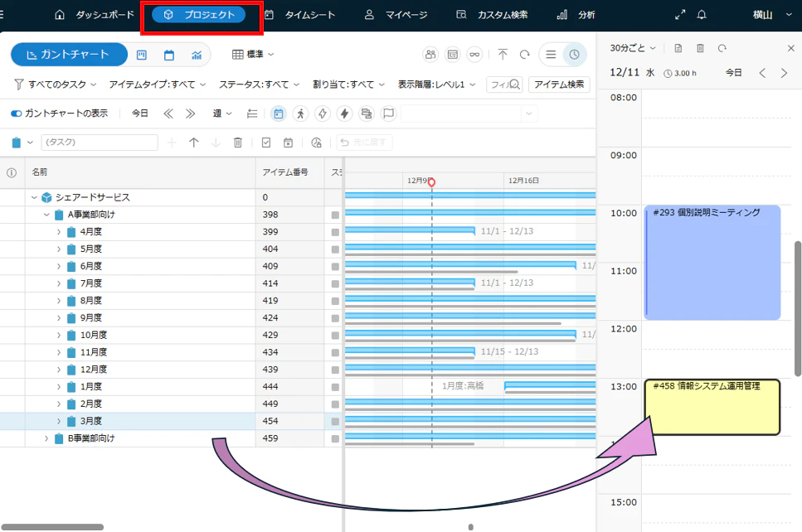Viewport: 802px width, 532px height.
Task: Click the (タスク) name input field
Action: point(100,142)
